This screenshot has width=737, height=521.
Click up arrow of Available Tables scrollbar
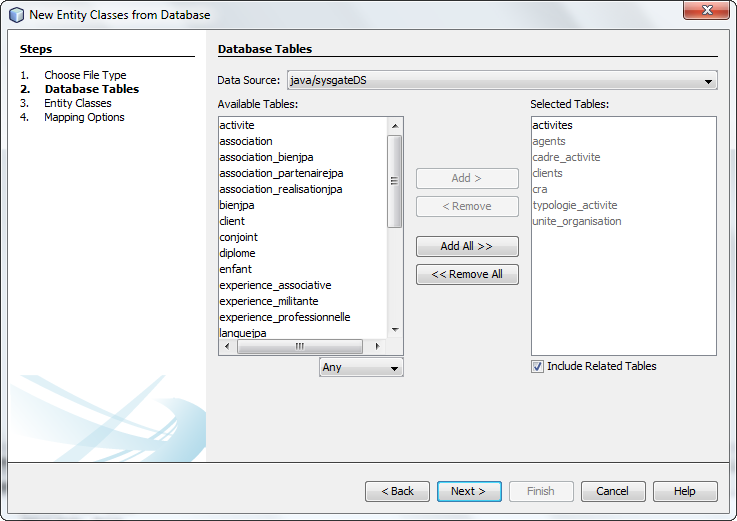(395, 126)
